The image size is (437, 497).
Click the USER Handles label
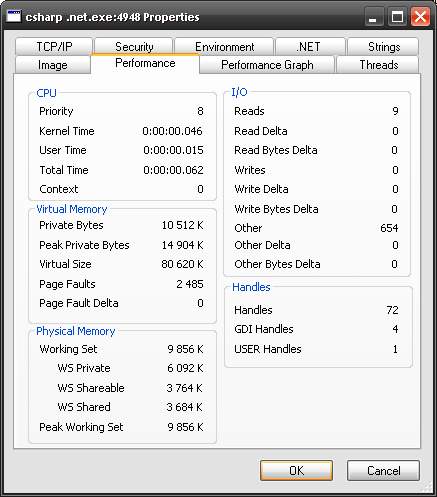268,349
